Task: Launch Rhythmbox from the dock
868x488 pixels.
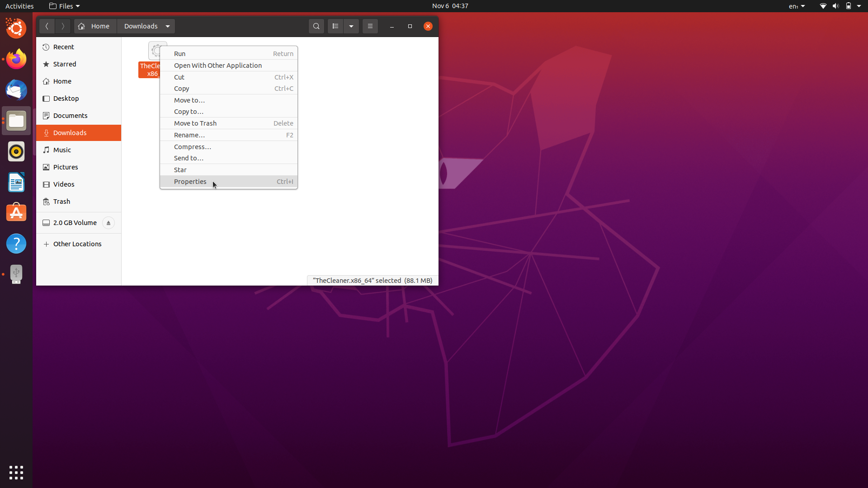Action: [16, 151]
